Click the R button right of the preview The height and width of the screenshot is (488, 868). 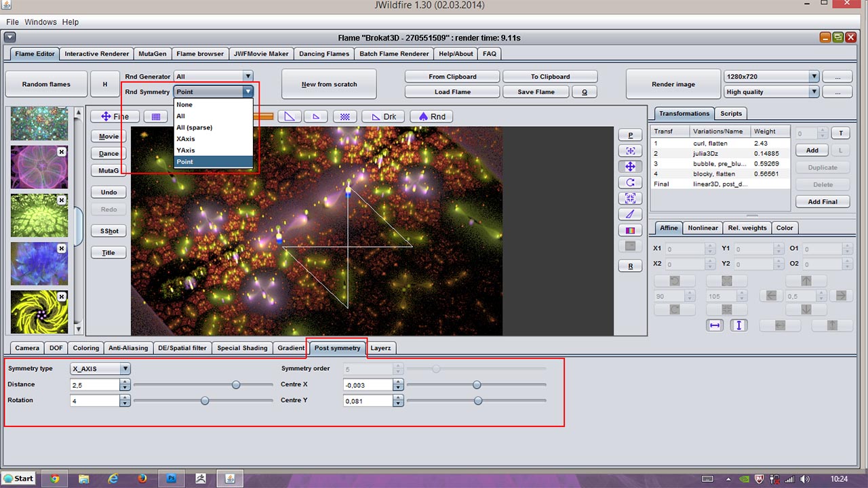pyautogui.click(x=631, y=266)
